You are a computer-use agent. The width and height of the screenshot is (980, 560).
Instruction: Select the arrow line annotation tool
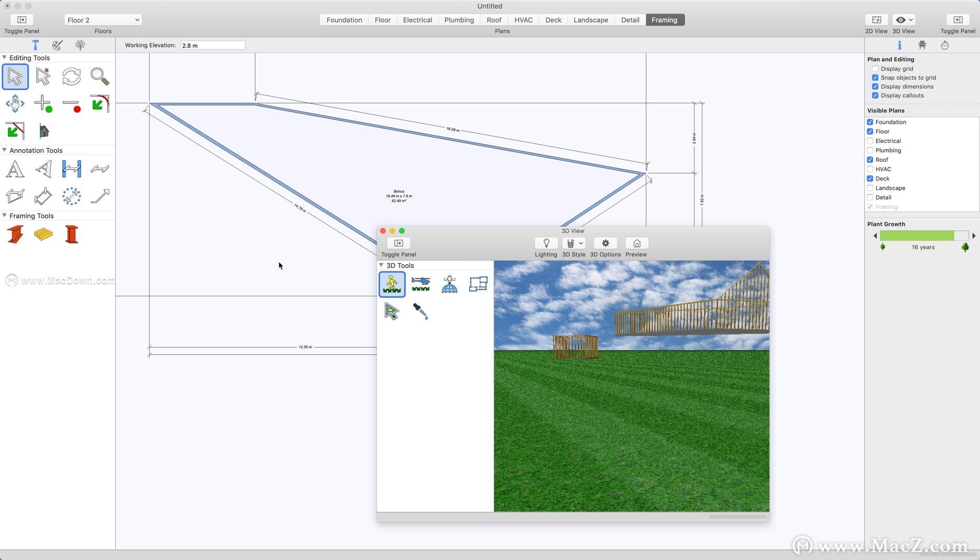click(99, 196)
